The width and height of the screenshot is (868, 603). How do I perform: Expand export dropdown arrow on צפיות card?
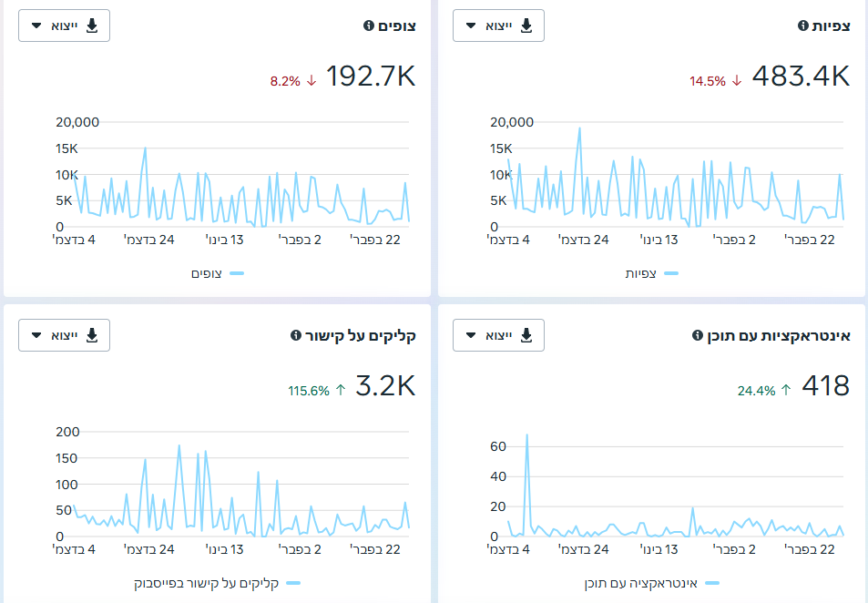click(x=471, y=26)
